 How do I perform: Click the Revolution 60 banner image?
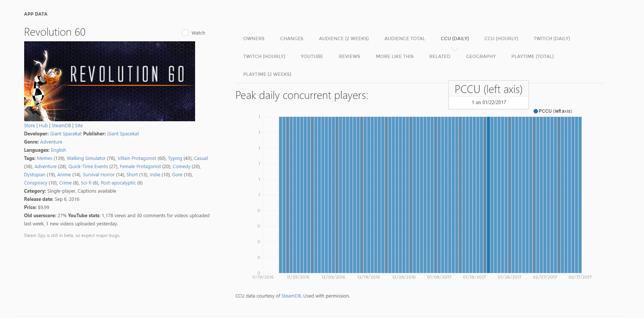pos(110,81)
